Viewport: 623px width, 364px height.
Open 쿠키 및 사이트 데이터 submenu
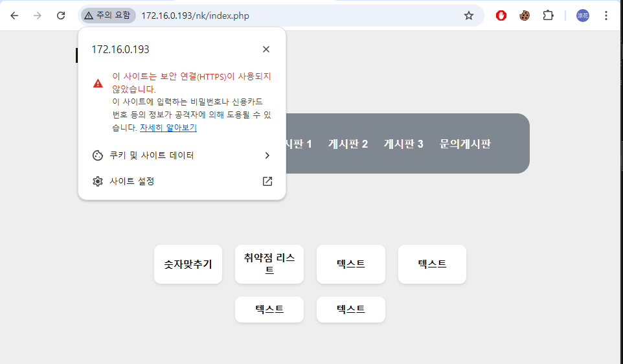coord(181,155)
